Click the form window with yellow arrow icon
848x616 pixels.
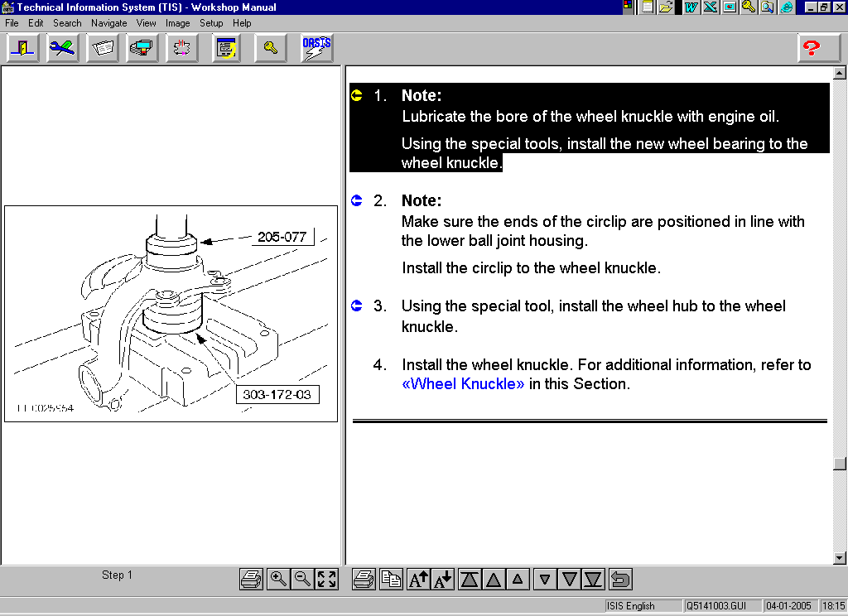click(226, 48)
